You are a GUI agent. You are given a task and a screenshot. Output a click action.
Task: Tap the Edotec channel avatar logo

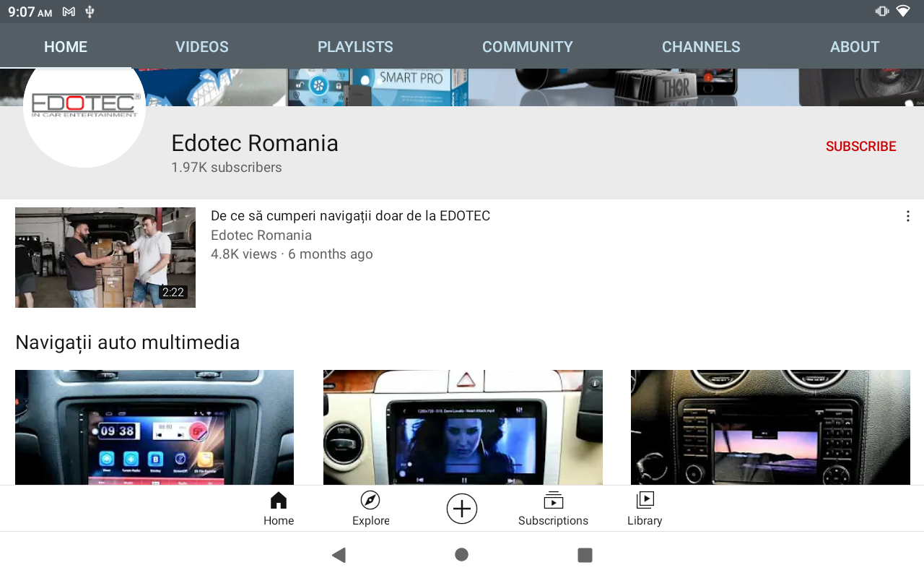[84, 117]
